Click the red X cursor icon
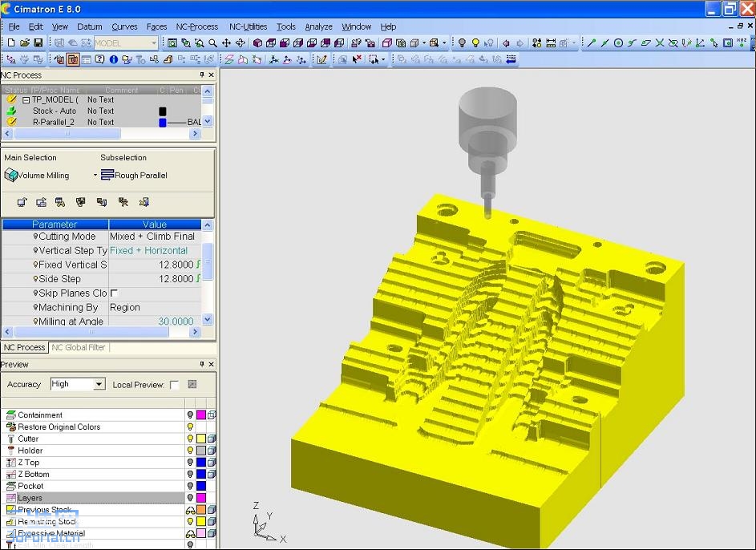 click(357, 59)
